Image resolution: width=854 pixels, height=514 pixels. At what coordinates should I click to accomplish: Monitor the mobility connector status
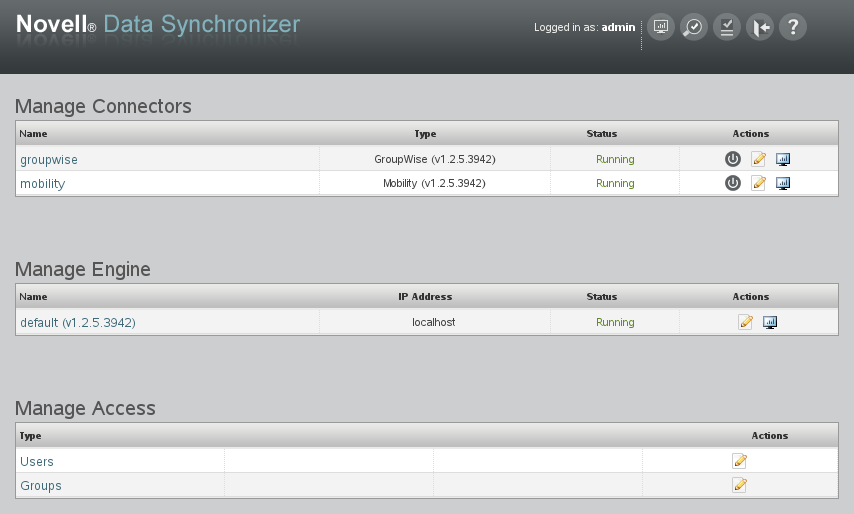point(783,183)
